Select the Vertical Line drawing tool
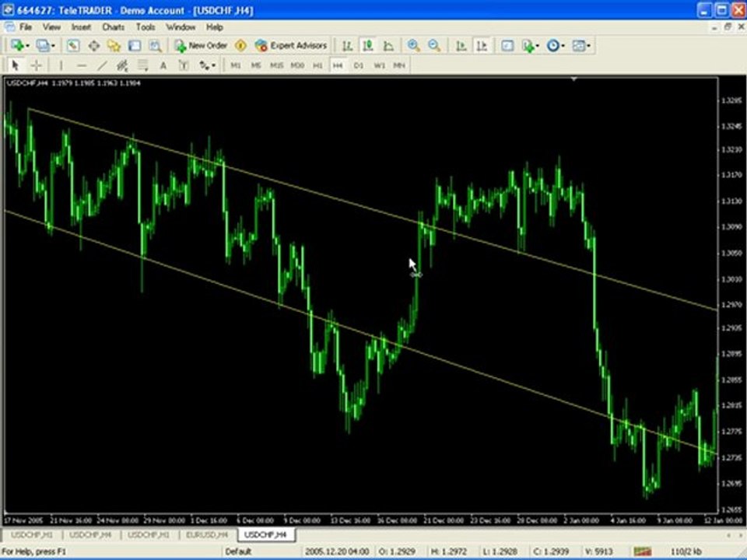The height and width of the screenshot is (560, 747). click(x=61, y=65)
